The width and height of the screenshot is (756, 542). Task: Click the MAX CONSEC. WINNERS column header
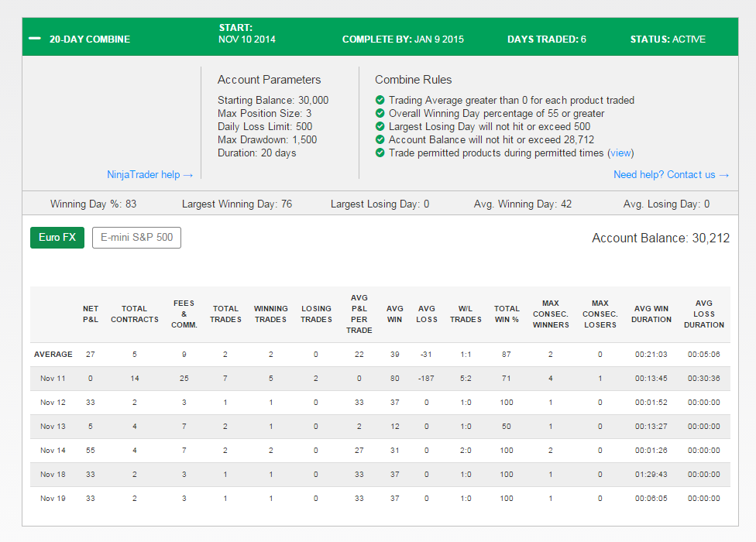click(x=551, y=314)
